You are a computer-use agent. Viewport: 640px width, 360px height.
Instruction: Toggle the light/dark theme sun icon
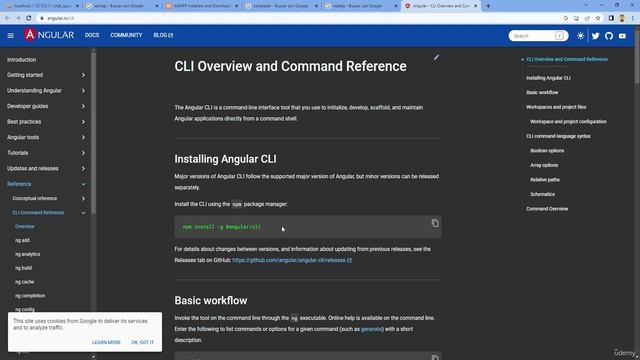(580, 36)
